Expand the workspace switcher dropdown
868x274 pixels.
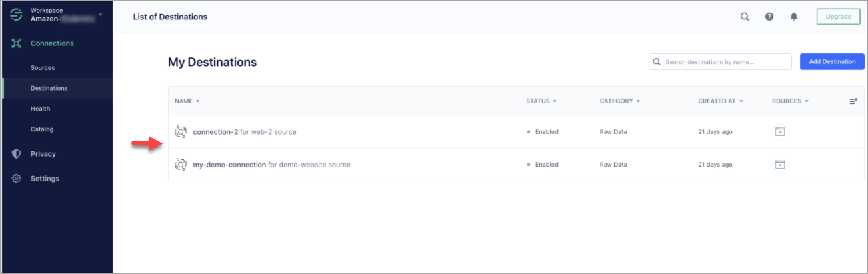tap(101, 14)
